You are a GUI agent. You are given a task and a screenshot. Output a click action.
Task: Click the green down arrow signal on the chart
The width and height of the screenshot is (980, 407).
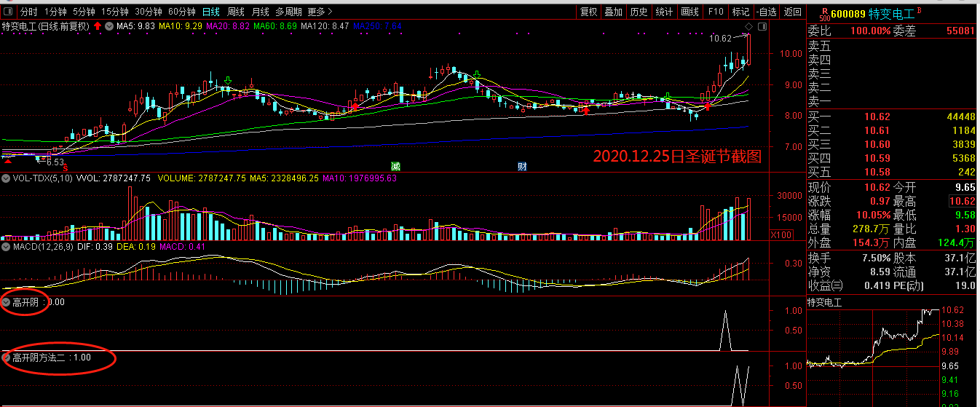(x=229, y=80)
